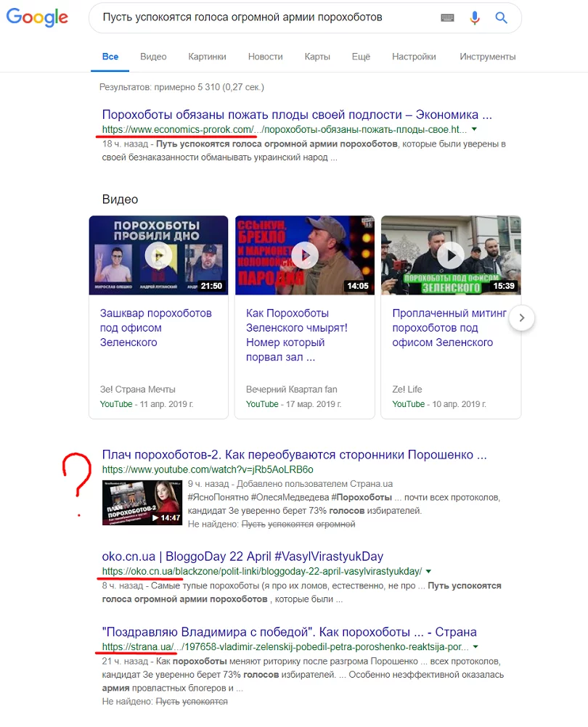This screenshot has width=588, height=727.
Task: Open result 'Плач порохоботов-2' YouTube link
Action: (x=295, y=455)
